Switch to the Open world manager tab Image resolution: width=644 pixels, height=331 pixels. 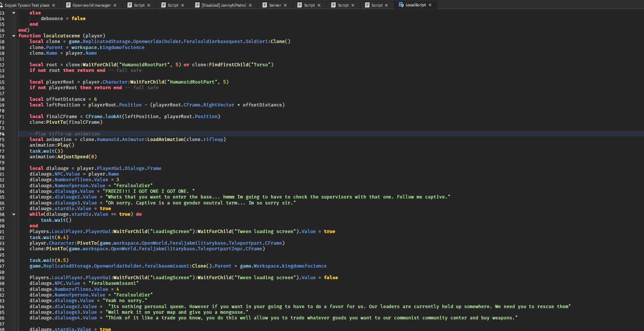[92, 5]
